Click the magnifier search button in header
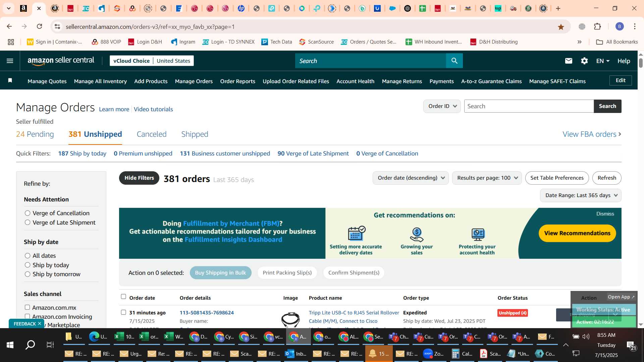644x362 pixels. [454, 61]
